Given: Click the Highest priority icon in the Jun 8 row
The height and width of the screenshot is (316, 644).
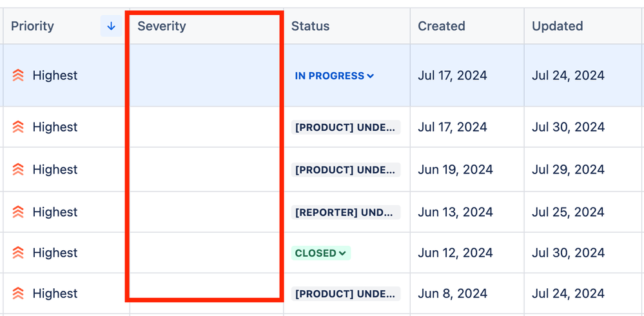Looking at the screenshot, I should pyautogui.click(x=18, y=293).
